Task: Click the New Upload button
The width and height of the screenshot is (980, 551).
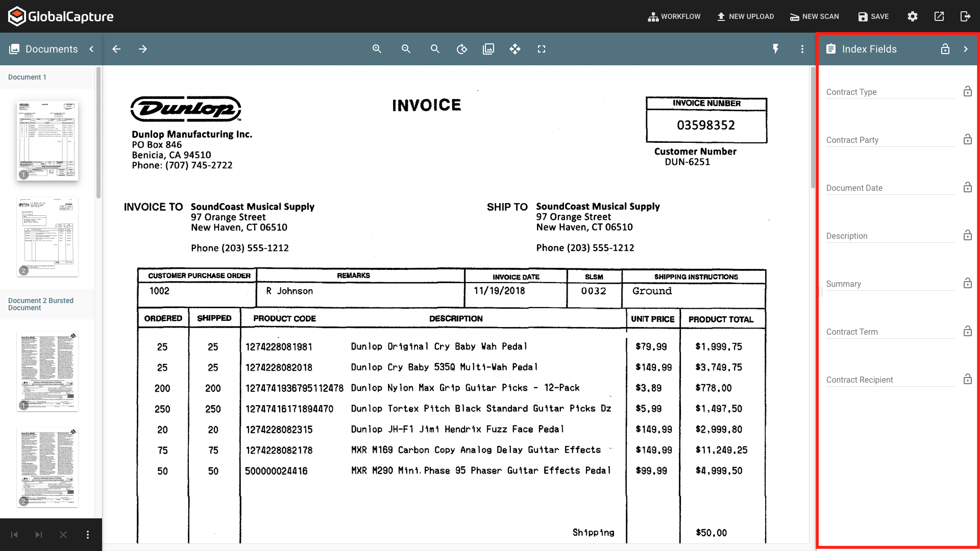Action: coord(745,16)
